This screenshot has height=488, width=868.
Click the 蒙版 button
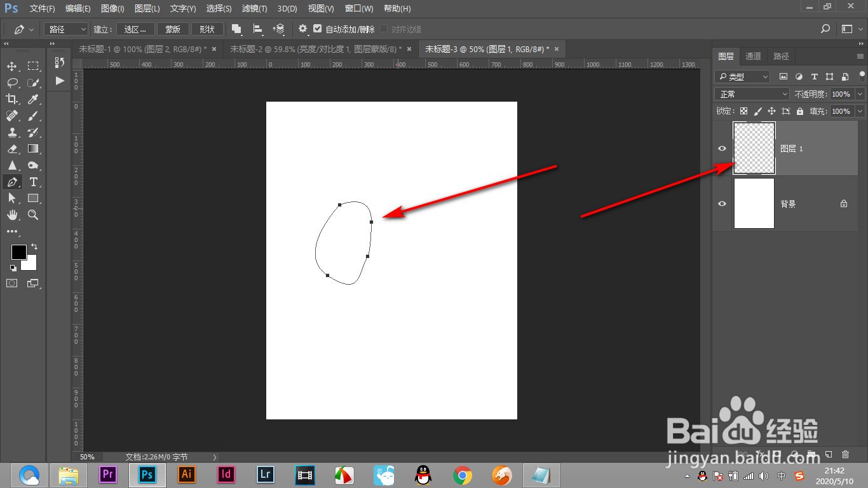coord(173,29)
